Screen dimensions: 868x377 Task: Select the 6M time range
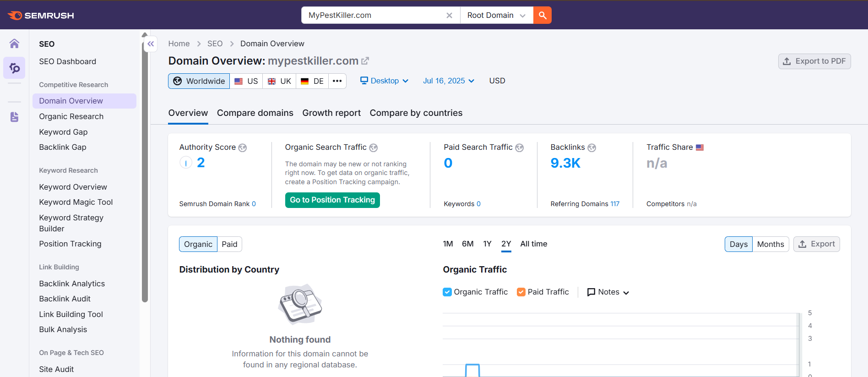coord(467,244)
